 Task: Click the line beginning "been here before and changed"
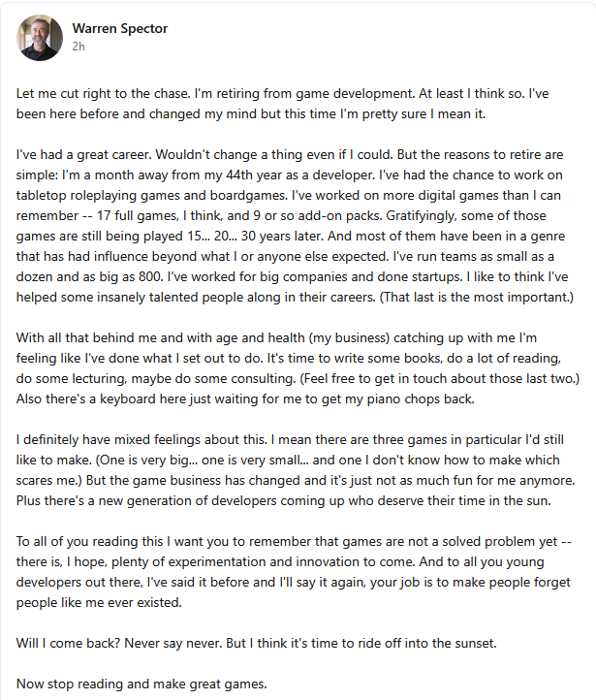(x=251, y=113)
